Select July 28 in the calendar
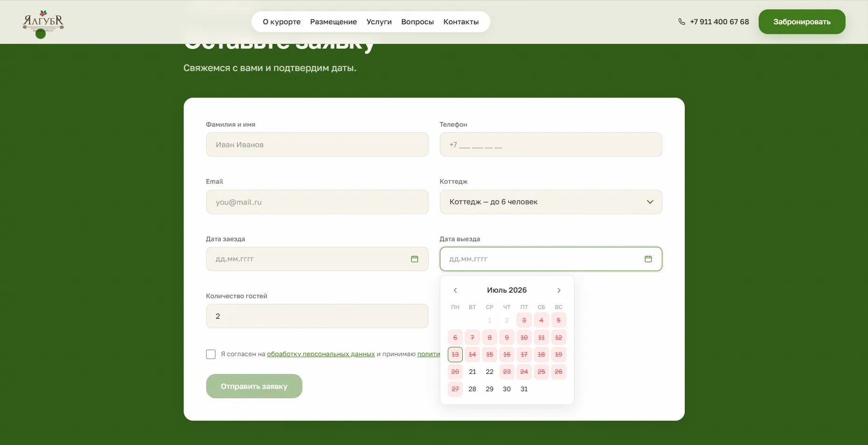 coord(473,389)
